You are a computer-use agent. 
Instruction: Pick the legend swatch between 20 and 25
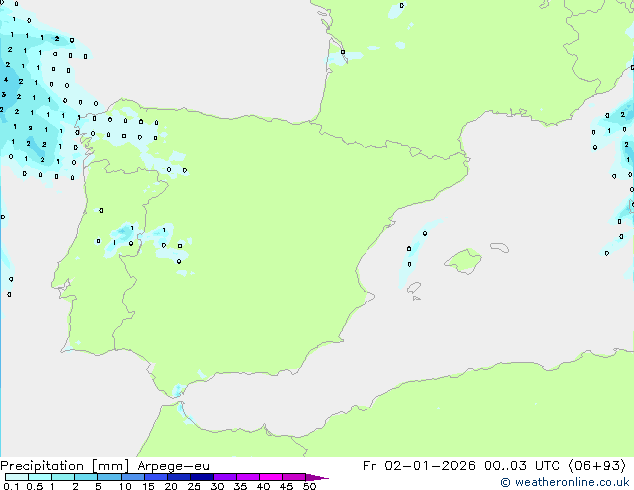(x=180, y=477)
